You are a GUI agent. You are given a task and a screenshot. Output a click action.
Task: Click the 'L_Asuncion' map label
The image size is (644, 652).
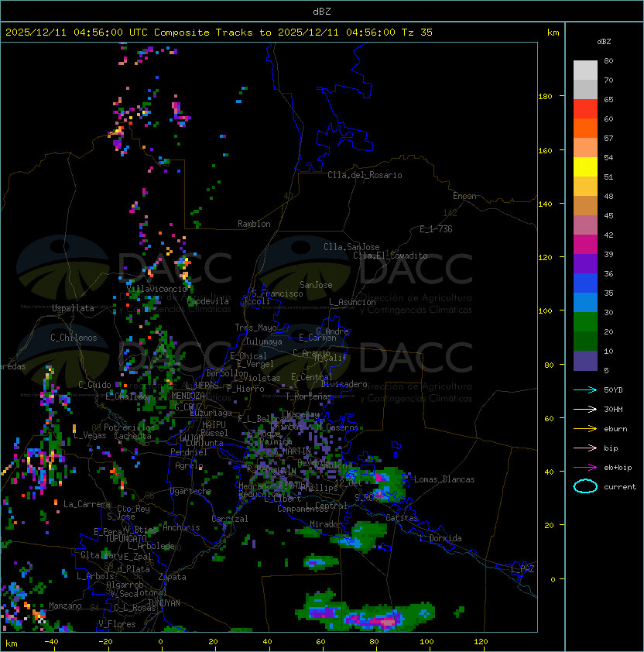click(x=352, y=302)
